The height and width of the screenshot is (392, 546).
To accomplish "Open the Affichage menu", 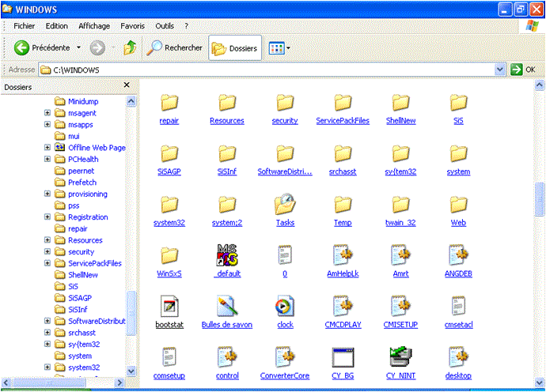I will [94, 26].
